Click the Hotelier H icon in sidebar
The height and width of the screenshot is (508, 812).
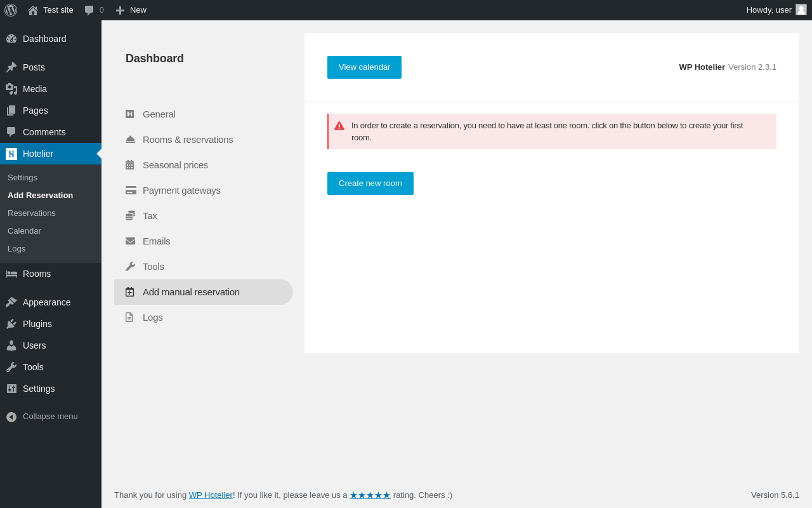point(11,154)
